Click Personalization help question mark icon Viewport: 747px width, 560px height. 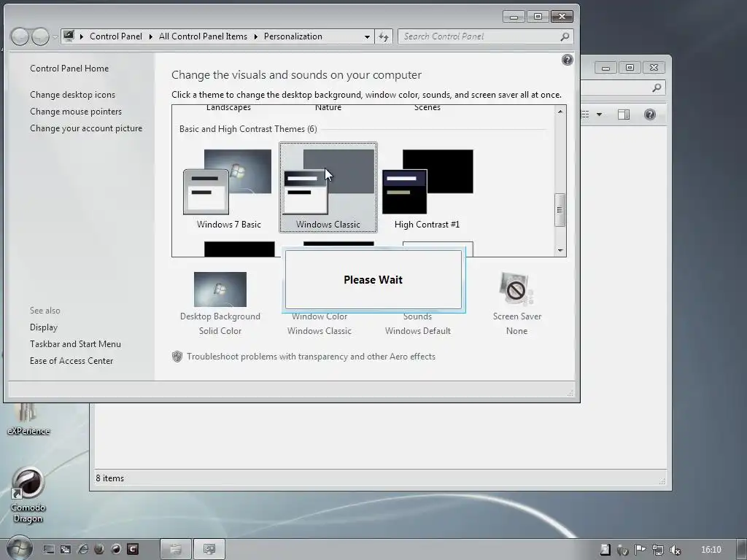(x=567, y=60)
